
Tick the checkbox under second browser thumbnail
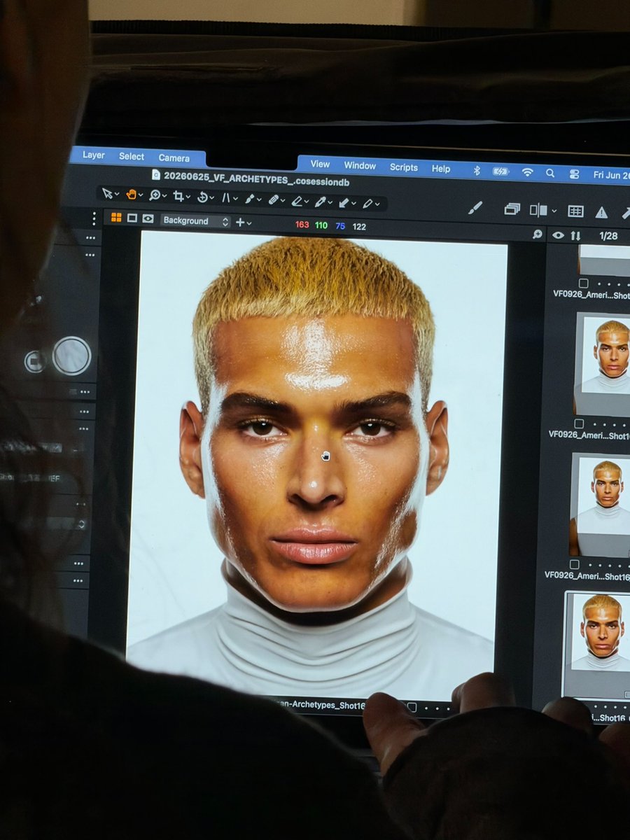click(x=579, y=424)
